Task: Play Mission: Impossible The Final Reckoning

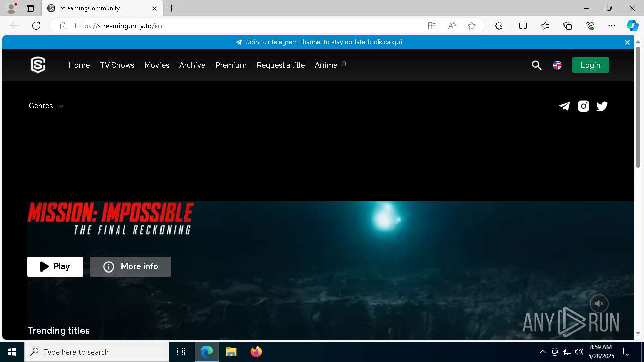Action: click(55, 266)
